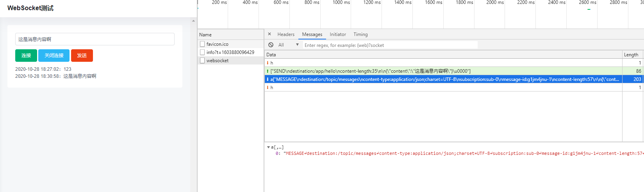Switch to the Headers tab
The image size is (644, 192).
coord(286,34)
